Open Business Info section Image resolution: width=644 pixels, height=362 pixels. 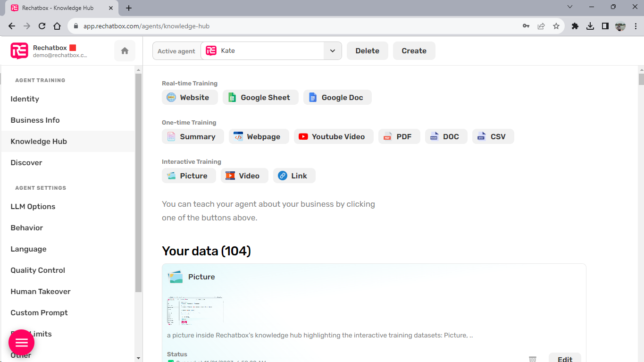(x=68, y=120)
